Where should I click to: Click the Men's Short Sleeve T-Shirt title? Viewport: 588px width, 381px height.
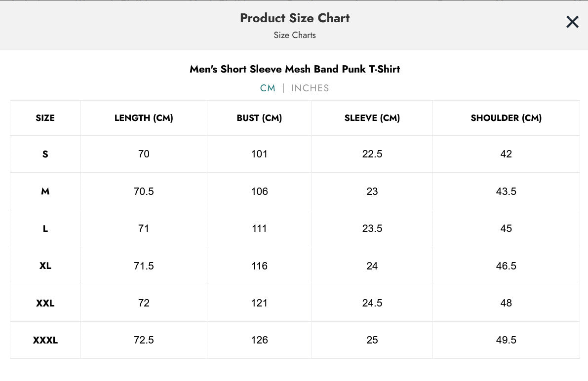click(x=295, y=69)
